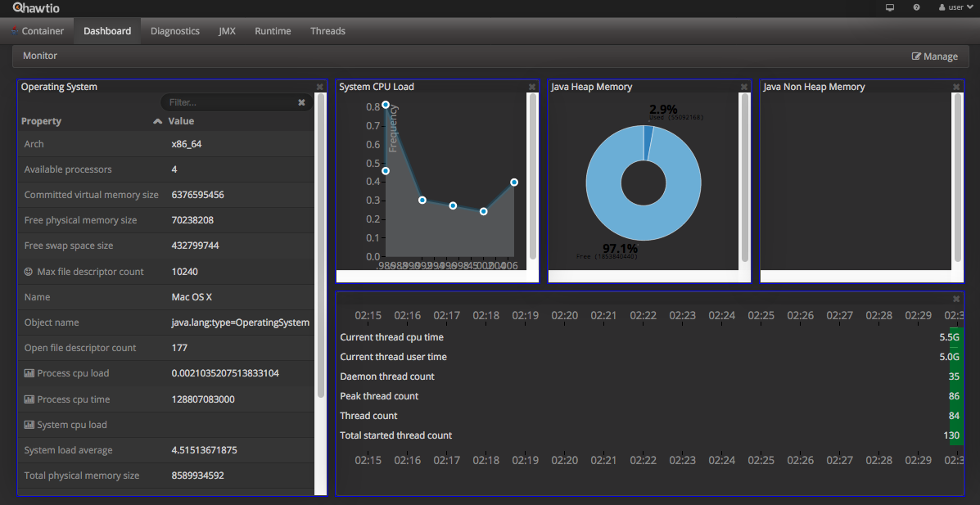Switch to the Container tab
This screenshot has width=980, height=505.
pyautogui.click(x=38, y=30)
